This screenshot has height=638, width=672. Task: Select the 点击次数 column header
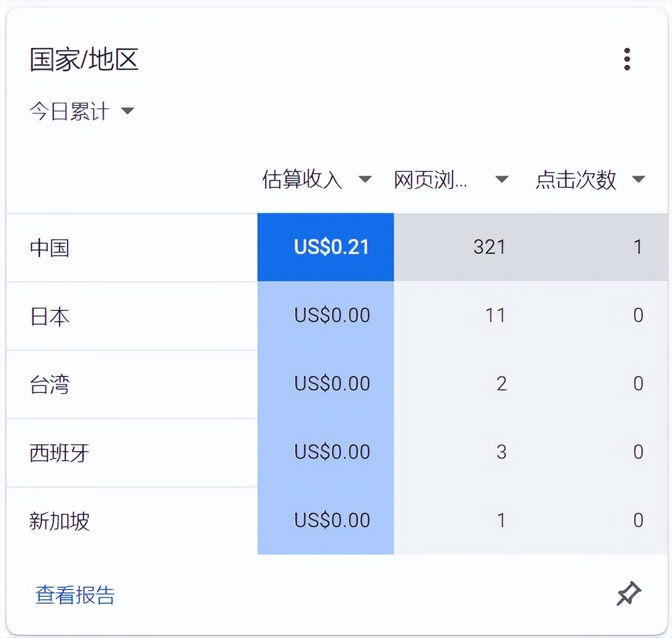(577, 179)
